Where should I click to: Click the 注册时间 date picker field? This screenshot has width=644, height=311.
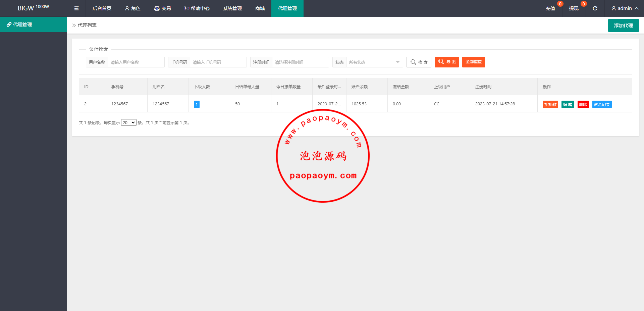tap(300, 62)
